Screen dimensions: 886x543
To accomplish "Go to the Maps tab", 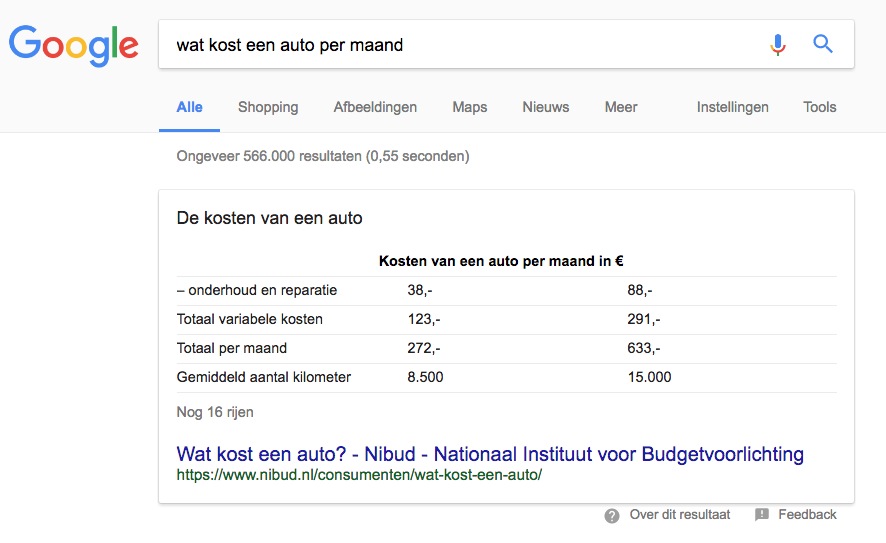I will click(469, 107).
